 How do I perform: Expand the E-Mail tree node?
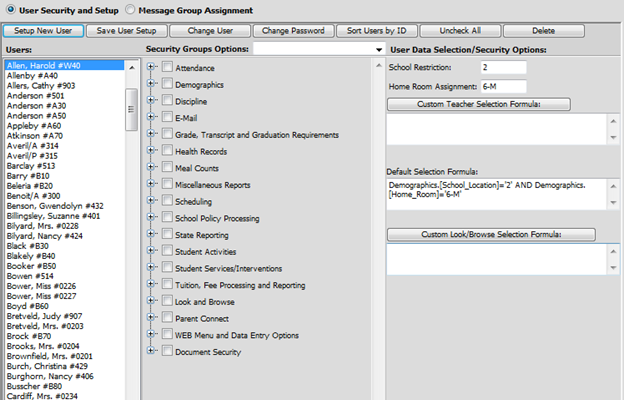coord(151,117)
